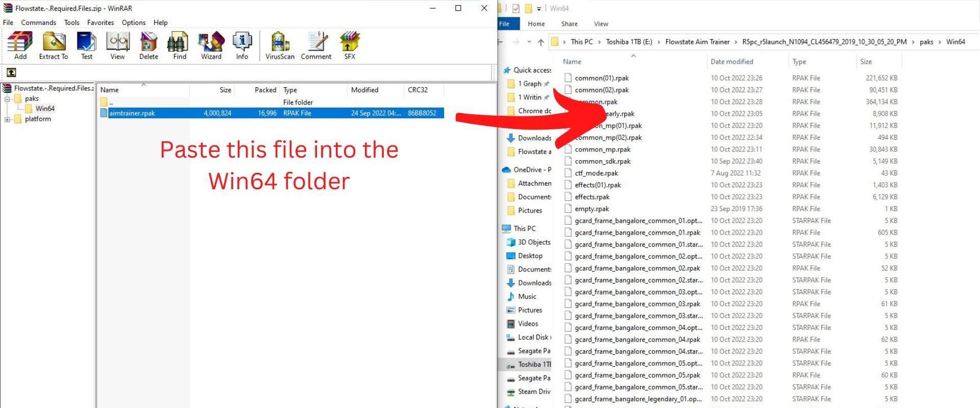Click the 3D Objects icon in Explorer sidebar
This screenshot has height=408, width=980.
click(x=510, y=242)
